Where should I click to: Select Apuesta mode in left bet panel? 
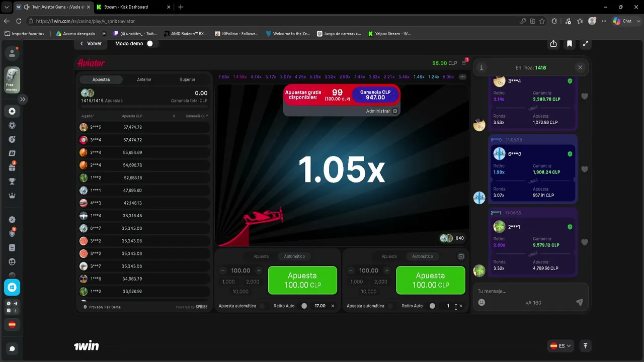click(x=261, y=256)
